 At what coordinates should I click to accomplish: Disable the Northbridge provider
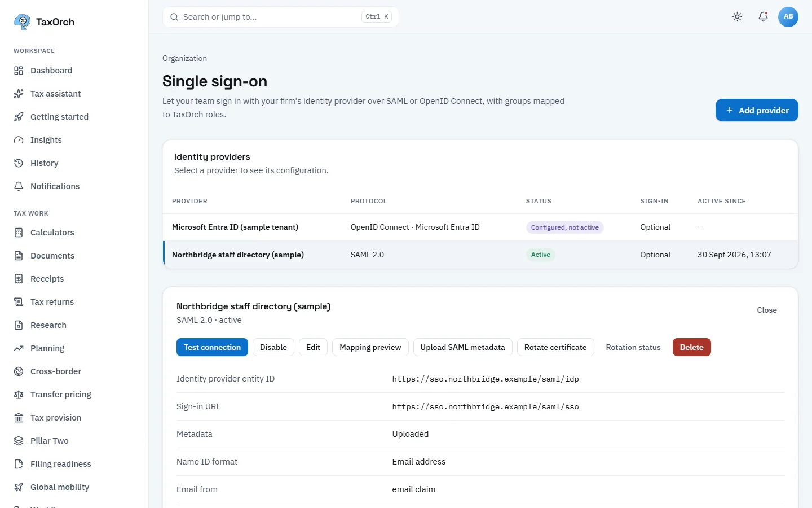tap(273, 347)
